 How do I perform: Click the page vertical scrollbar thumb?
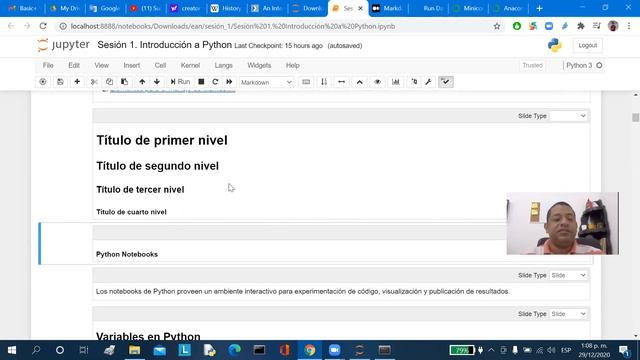pos(635,118)
